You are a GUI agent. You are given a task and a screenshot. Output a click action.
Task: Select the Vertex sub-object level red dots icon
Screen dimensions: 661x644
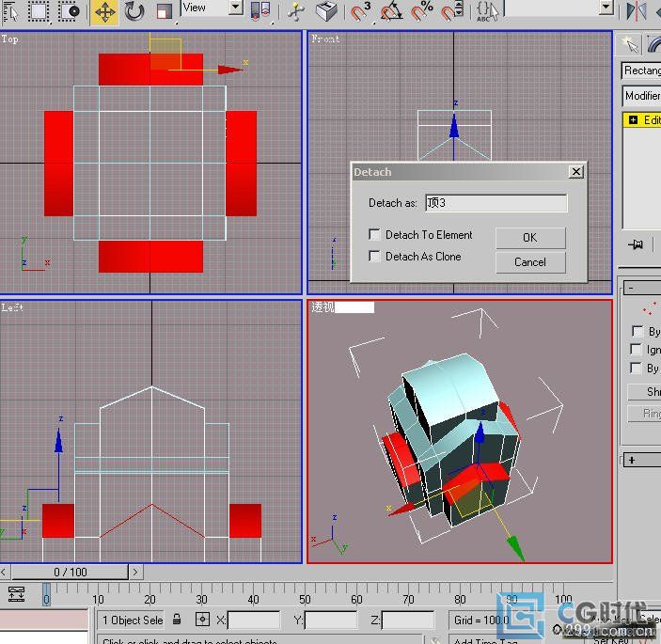tap(649, 308)
